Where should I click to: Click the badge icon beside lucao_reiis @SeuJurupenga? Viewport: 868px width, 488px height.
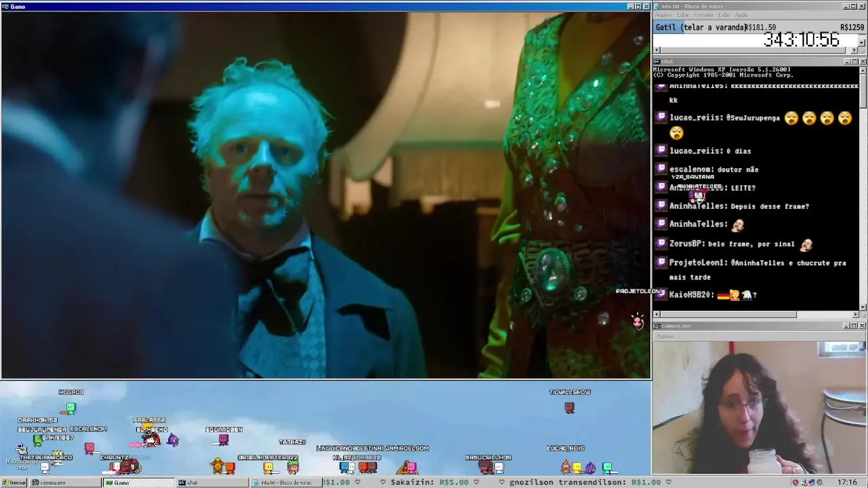[x=662, y=117]
